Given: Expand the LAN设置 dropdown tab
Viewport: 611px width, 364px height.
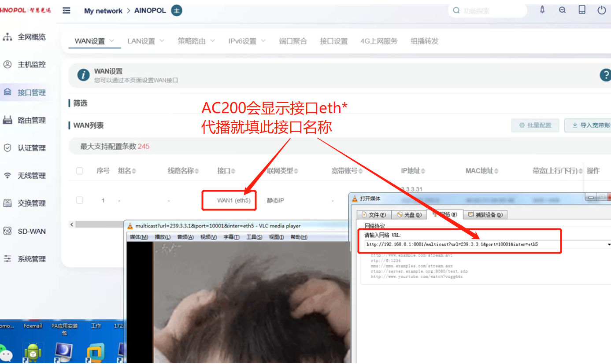Looking at the screenshot, I should pyautogui.click(x=145, y=41).
